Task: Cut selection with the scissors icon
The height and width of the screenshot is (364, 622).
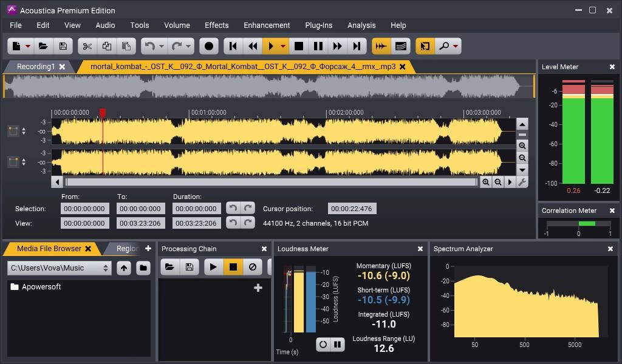Action: (87, 46)
